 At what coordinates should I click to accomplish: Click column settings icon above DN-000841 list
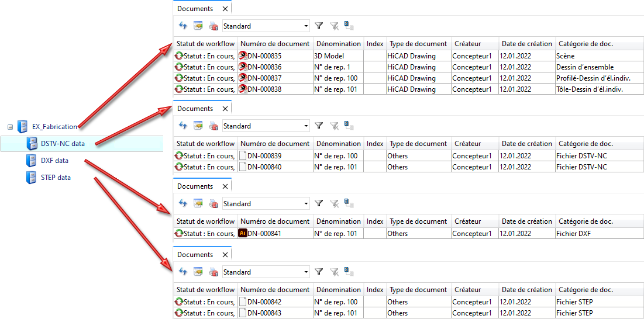349,203
